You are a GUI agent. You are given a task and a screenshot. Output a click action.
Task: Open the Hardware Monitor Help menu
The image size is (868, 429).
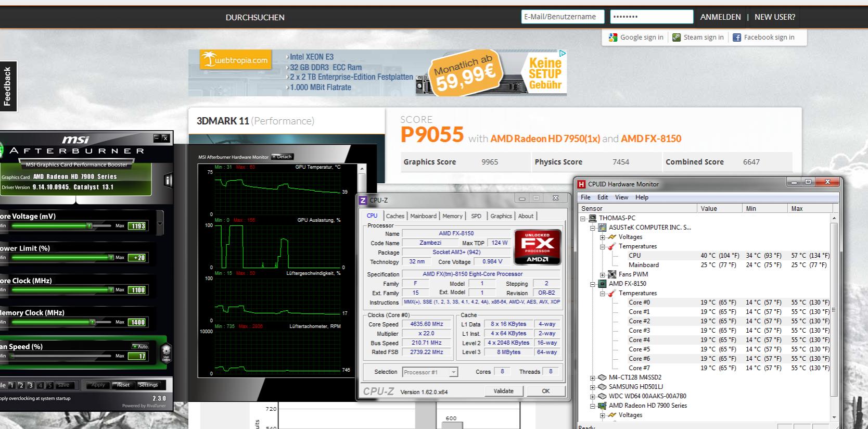(x=642, y=197)
